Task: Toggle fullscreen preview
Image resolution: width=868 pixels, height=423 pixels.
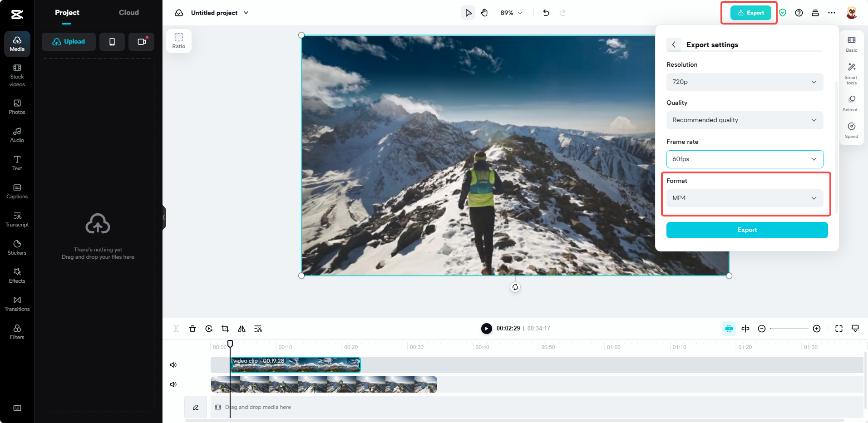Action: tap(839, 329)
